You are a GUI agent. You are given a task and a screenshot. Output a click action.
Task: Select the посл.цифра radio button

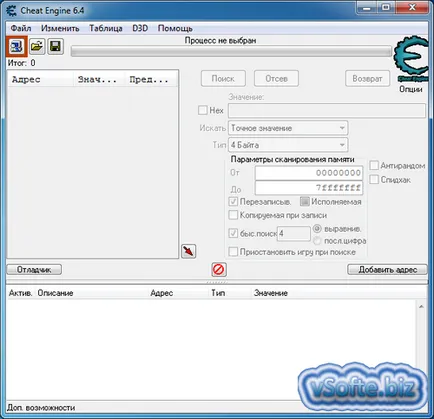point(317,240)
